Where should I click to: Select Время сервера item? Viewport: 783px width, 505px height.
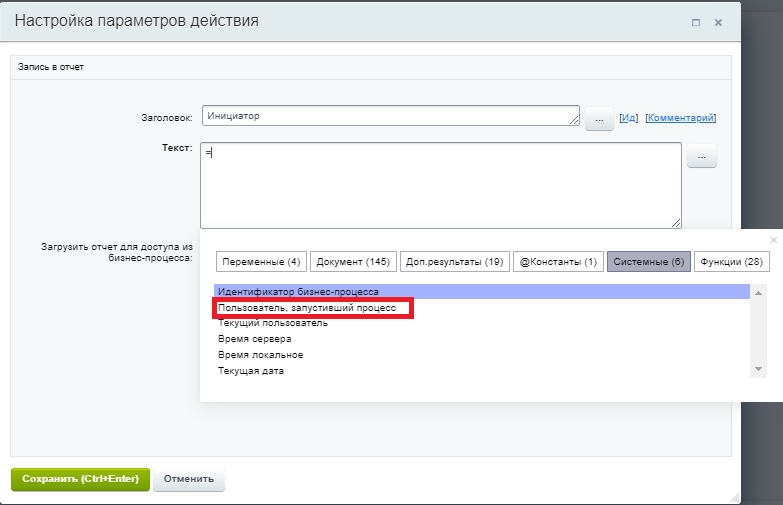(482, 339)
